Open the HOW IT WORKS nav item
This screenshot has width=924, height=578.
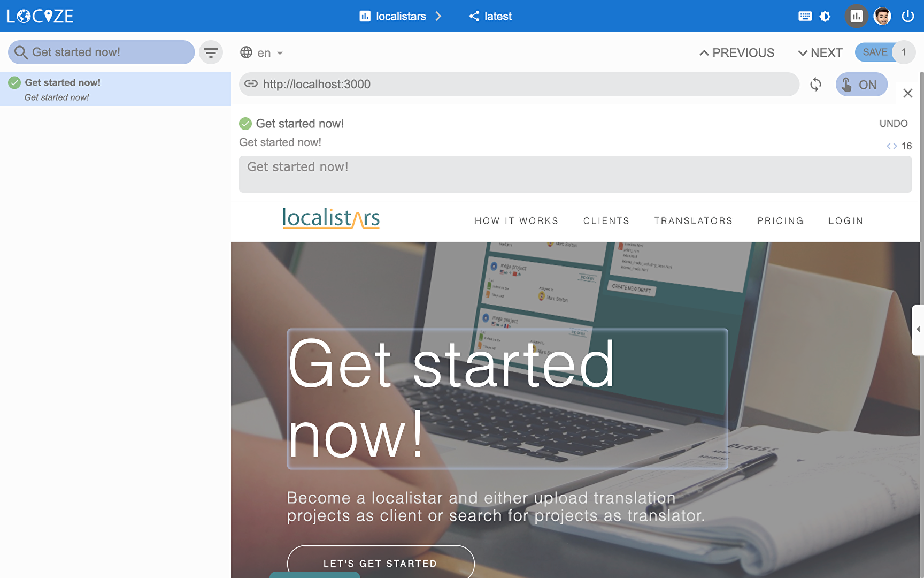tap(516, 221)
